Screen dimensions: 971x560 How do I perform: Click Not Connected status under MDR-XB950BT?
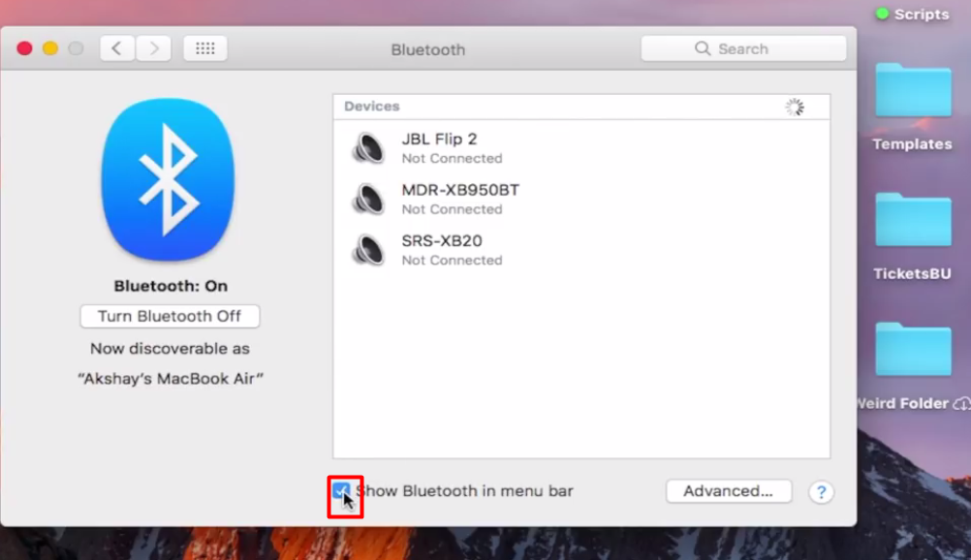coord(452,209)
